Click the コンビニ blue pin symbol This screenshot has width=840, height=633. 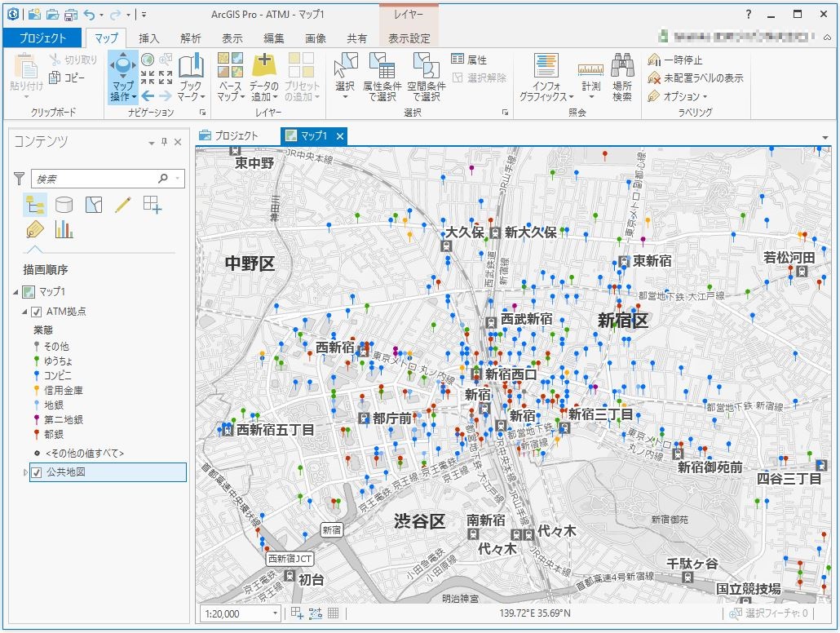(x=37, y=376)
